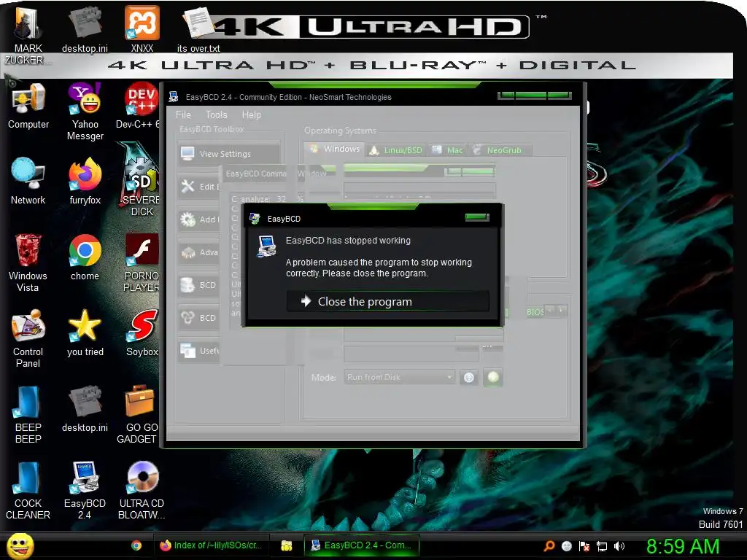
Task: Open the Computer desktop icon
Action: coord(28,106)
